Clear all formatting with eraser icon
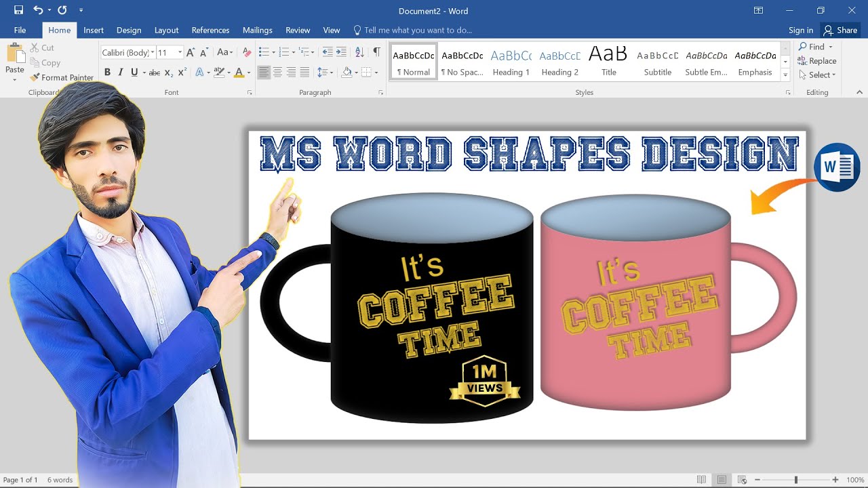The height and width of the screenshot is (488, 868). (247, 52)
